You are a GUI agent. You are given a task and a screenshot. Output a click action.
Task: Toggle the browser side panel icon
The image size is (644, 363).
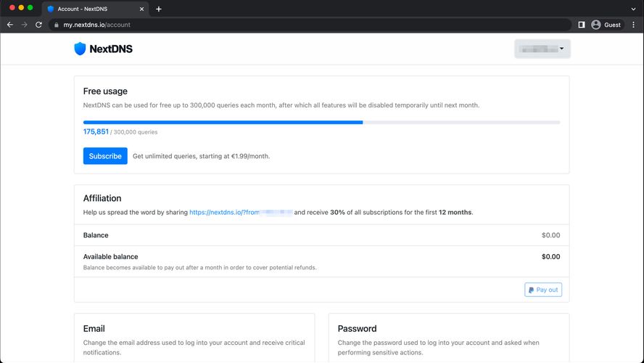[582, 25]
